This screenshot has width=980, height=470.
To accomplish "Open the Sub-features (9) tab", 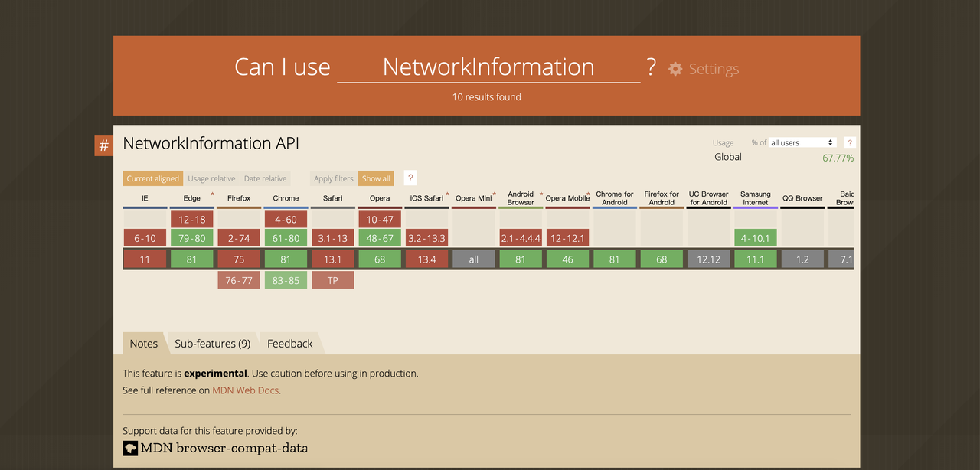I will pos(212,344).
